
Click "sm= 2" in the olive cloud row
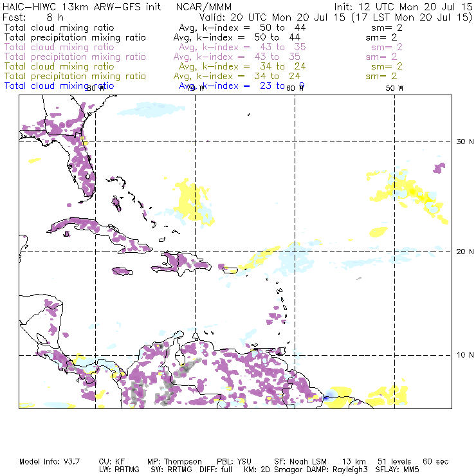[387, 66]
